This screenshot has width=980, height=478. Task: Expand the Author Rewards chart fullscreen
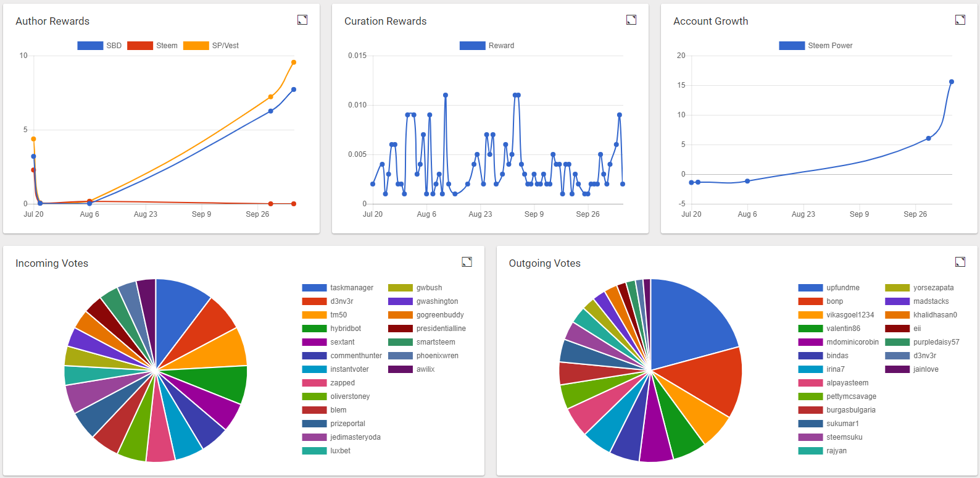302,20
